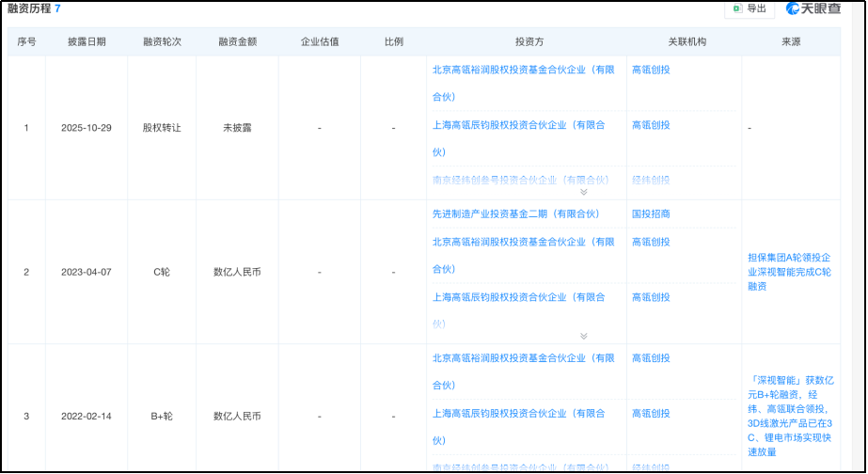This screenshot has height=474, width=868.
Task: Click the 企业估值 column header
Action: 319,42
